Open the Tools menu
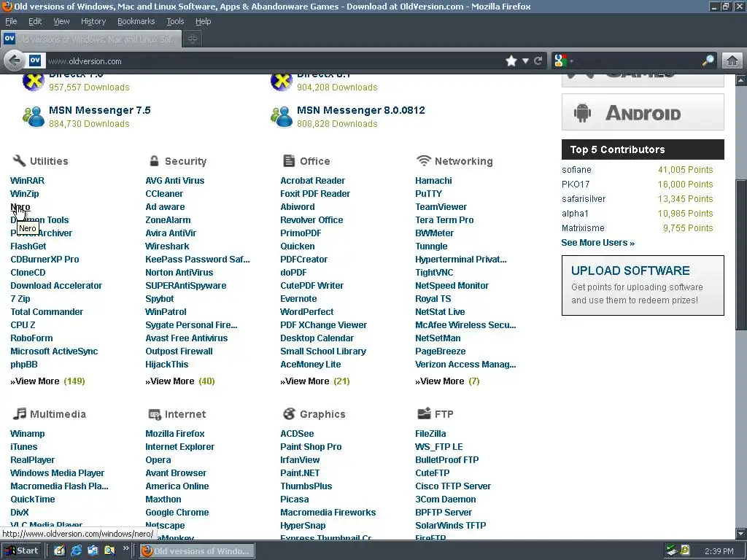 [x=175, y=21]
